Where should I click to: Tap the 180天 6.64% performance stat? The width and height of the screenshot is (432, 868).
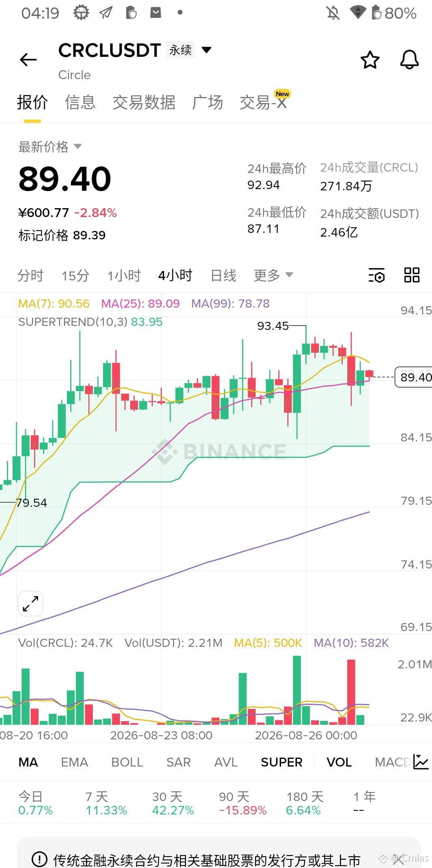coord(305,803)
